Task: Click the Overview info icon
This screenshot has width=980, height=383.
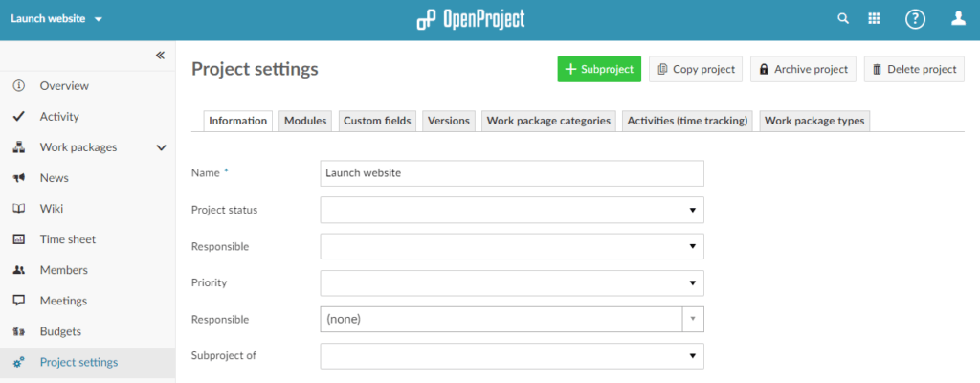Action: coord(19,86)
